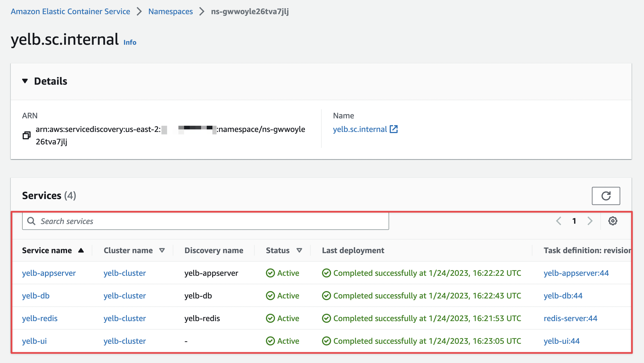The height and width of the screenshot is (363, 644).
Task: Click the external link icon next to yelb.sc.internal
Action: click(x=394, y=129)
